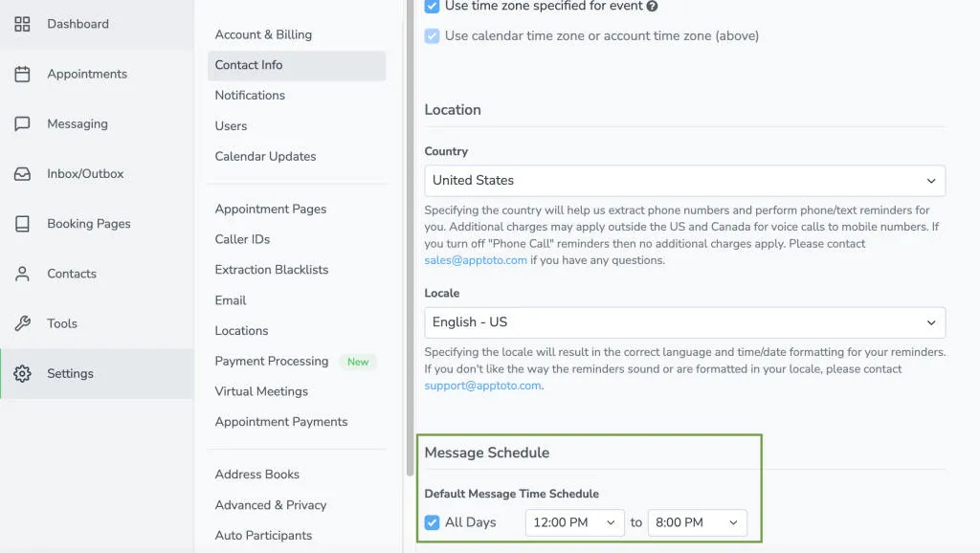This screenshot has width=980, height=553.
Task: Open Settings via the gear icon
Action: pyautogui.click(x=26, y=373)
